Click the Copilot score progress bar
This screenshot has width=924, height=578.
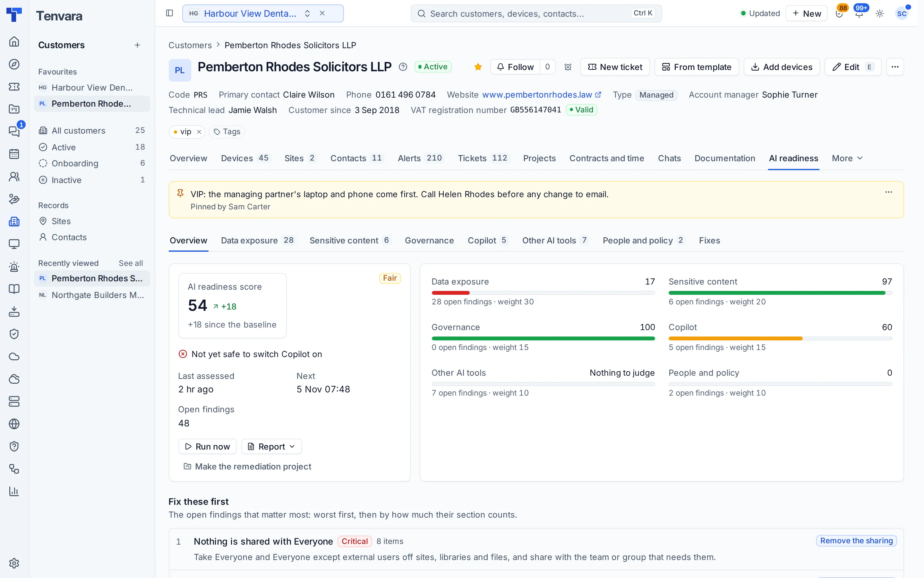tap(780, 338)
